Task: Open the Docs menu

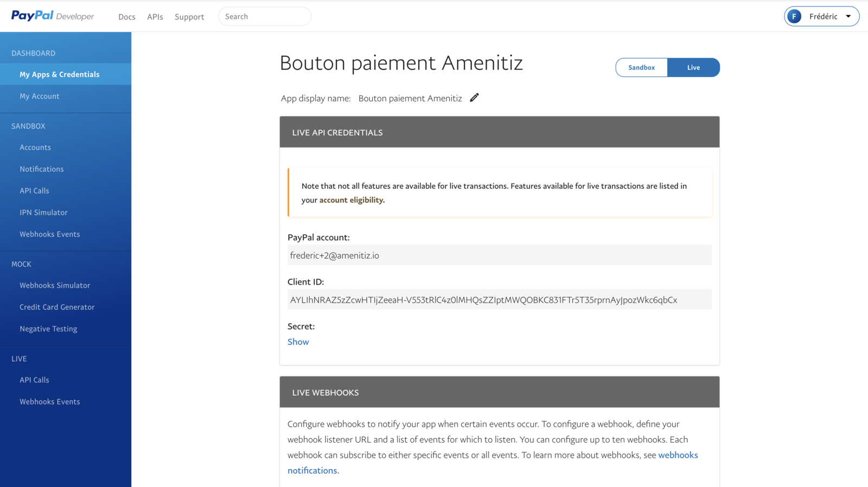Action: [127, 17]
